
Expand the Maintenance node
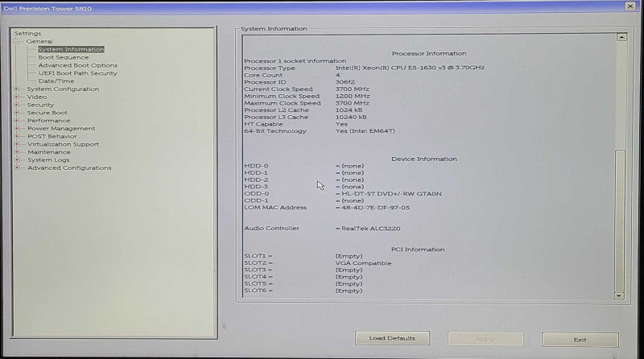(16, 152)
